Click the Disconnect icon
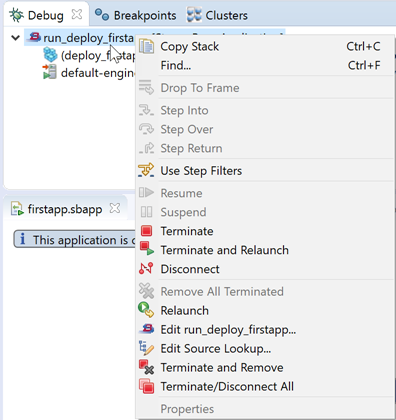This screenshot has width=396, height=420. (x=146, y=269)
